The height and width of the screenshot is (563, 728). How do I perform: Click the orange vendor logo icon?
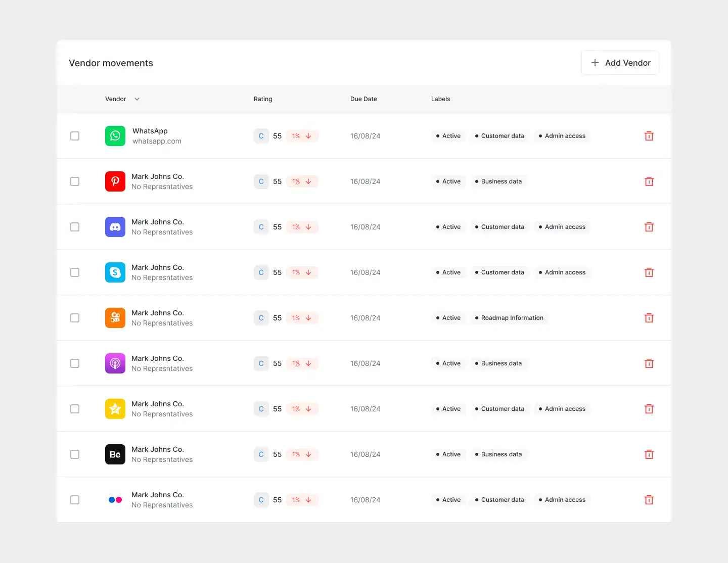(x=115, y=318)
